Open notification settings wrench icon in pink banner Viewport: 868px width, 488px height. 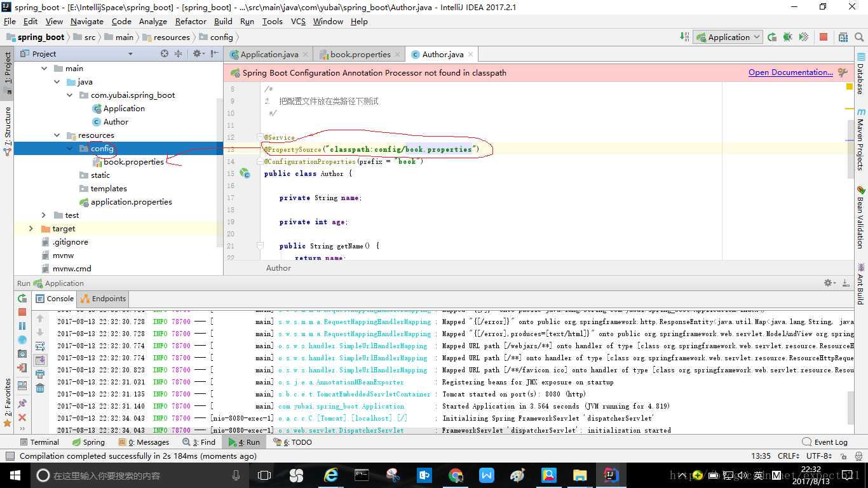(843, 72)
